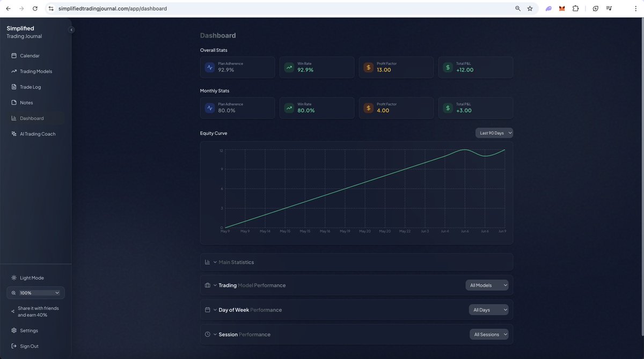Open the Calendar page icon in sidebar

click(14, 56)
